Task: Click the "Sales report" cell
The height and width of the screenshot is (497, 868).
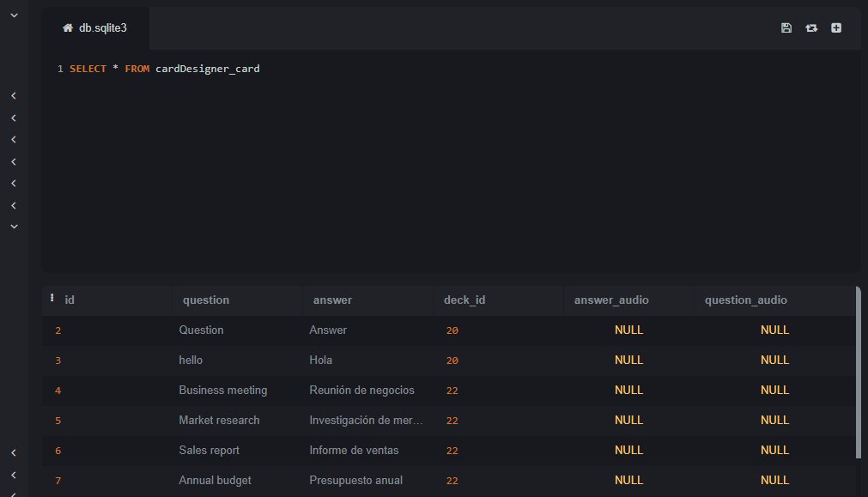Action: point(209,451)
